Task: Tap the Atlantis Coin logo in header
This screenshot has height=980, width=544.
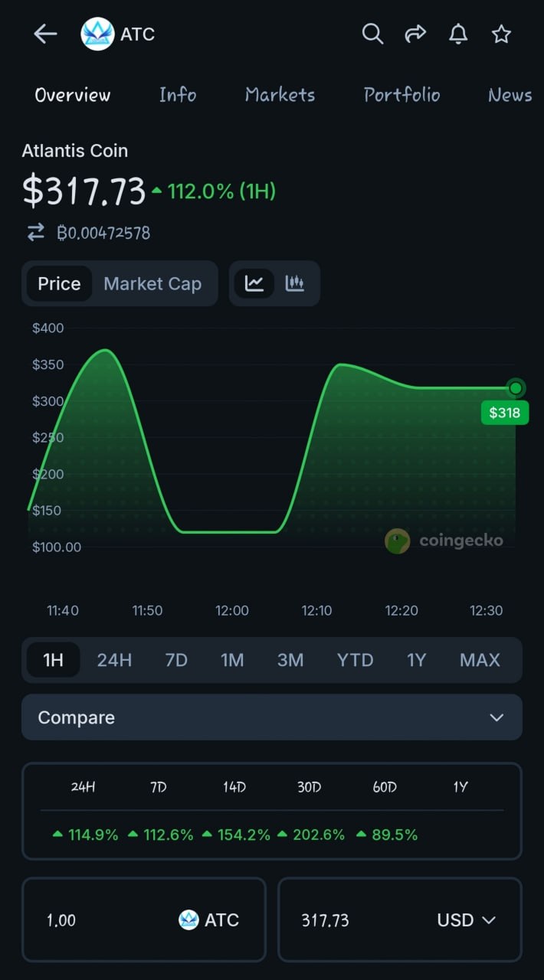Action: (97, 34)
